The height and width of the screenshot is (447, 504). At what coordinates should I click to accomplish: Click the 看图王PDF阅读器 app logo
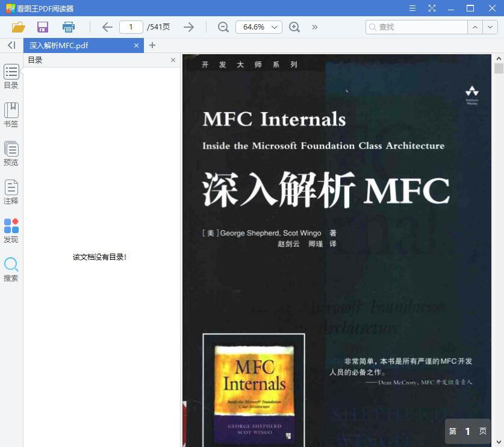pos(10,8)
